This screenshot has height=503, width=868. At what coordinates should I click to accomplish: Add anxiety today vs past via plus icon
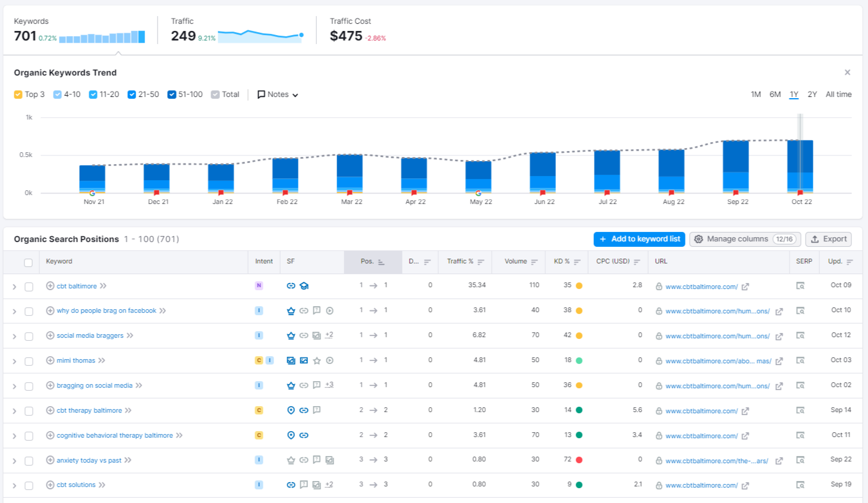pyautogui.click(x=50, y=460)
